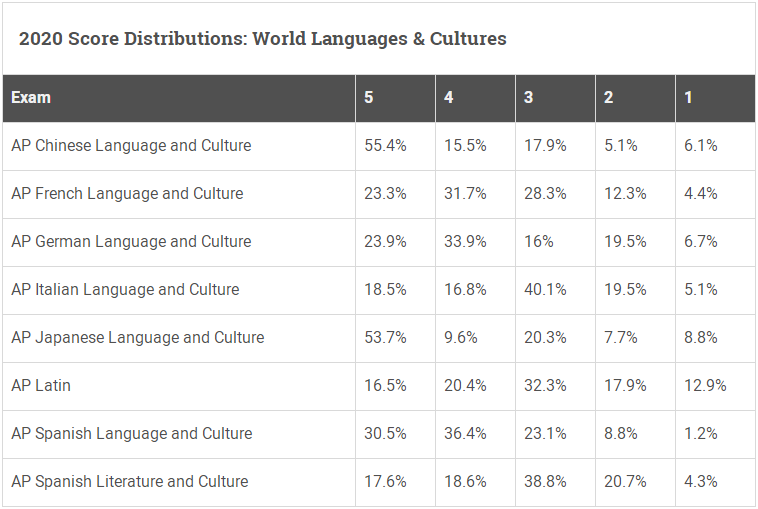Click the score 2 column header
The image size is (758, 509).
[x=609, y=98]
